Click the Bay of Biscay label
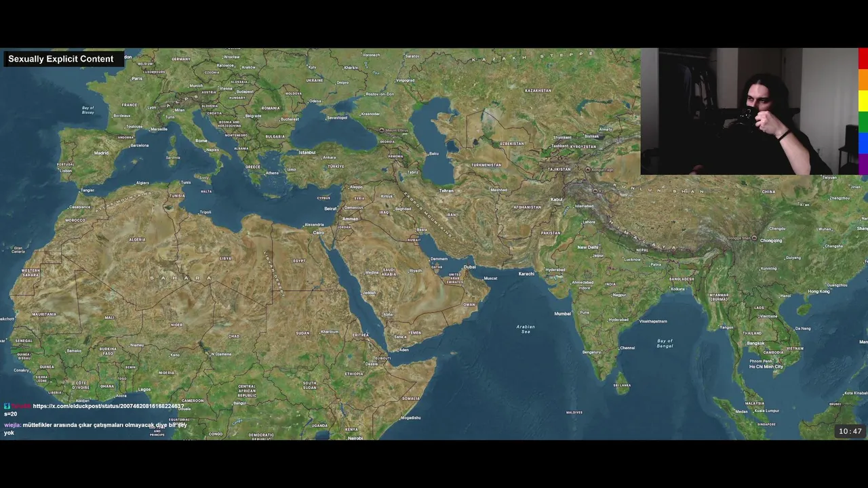Screen dimensions: 868x488 (88, 110)
